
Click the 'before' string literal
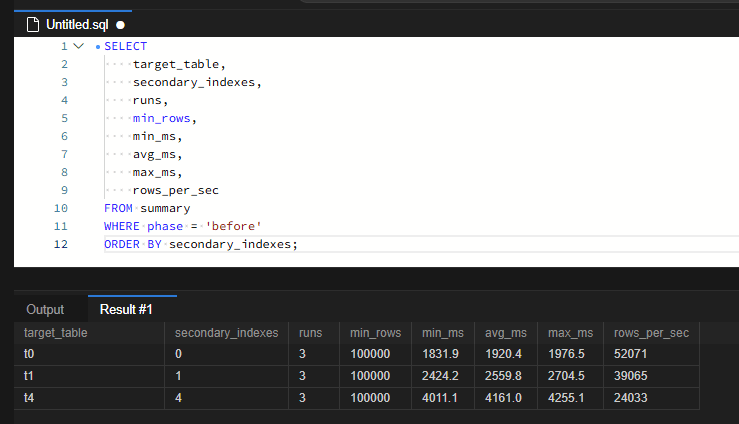[x=233, y=226]
